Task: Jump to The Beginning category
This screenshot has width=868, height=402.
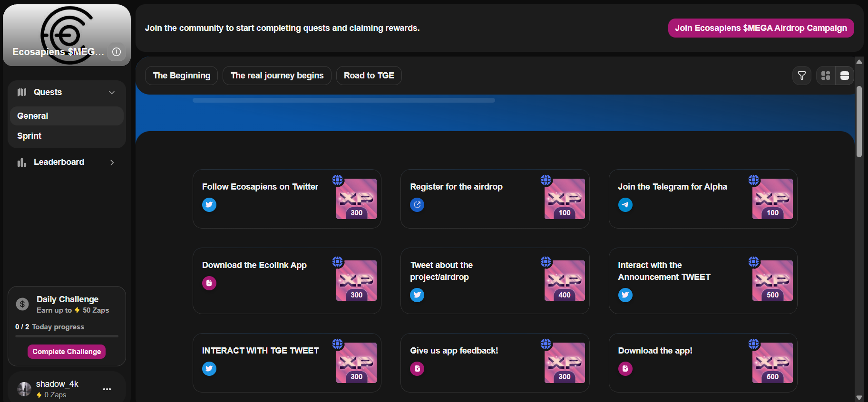Action: click(x=182, y=76)
